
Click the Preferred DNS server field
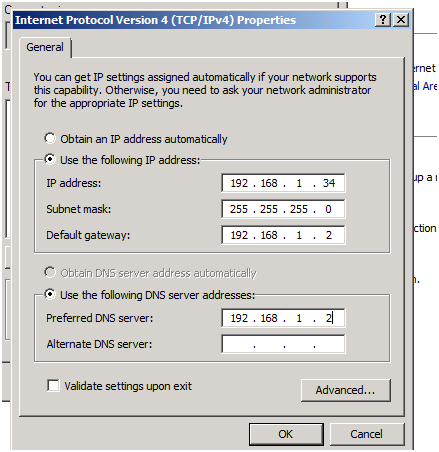283,318
